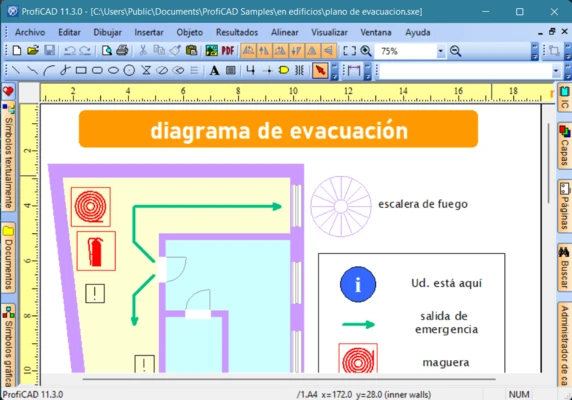This screenshot has height=400, width=572.
Task: Open the Editar menu
Action: pyautogui.click(x=69, y=32)
